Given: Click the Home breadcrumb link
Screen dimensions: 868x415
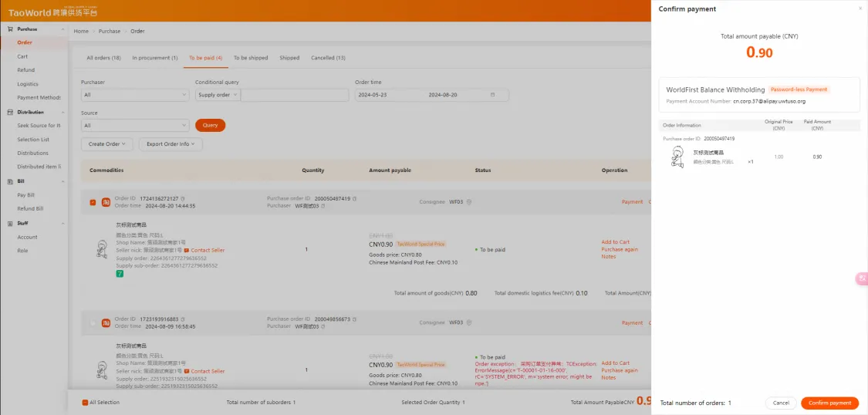Looking at the screenshot, I should pos(81,31).
